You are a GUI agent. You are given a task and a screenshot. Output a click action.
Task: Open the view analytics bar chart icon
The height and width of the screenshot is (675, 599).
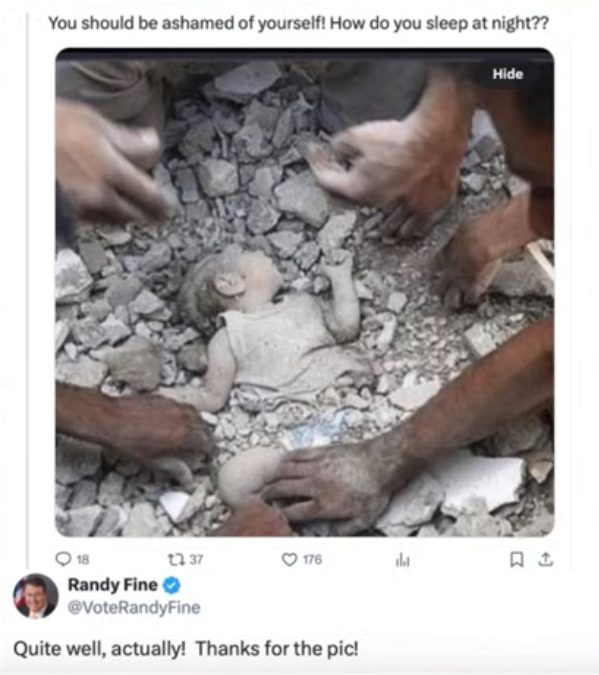[402, 560]
